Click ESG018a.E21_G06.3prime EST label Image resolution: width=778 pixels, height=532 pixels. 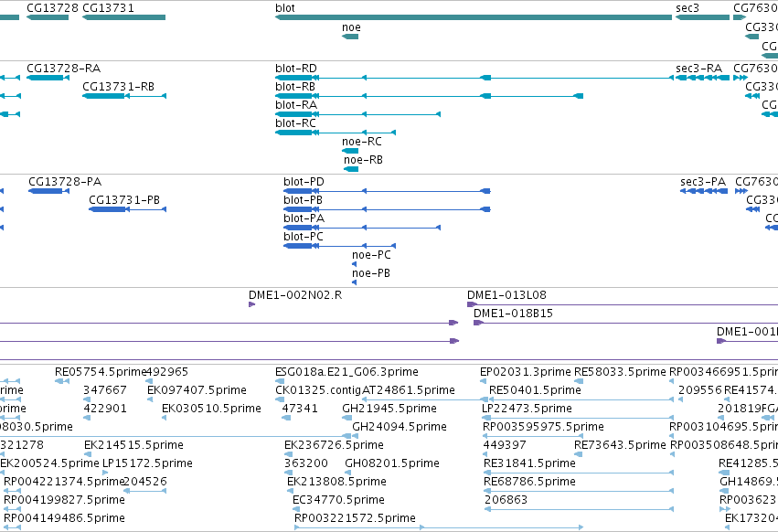[x=346, y=372]
